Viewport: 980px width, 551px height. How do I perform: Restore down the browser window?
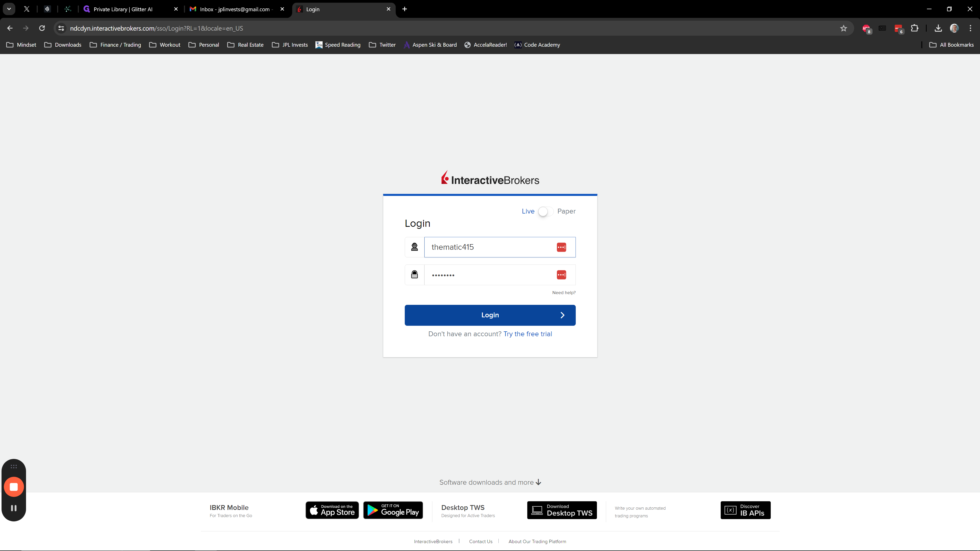tap(949, 9)
